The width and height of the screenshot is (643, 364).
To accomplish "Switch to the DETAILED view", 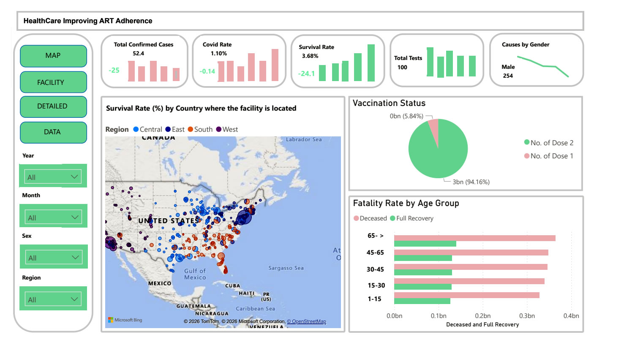I will pyautogui.click(x=53, y=106).
